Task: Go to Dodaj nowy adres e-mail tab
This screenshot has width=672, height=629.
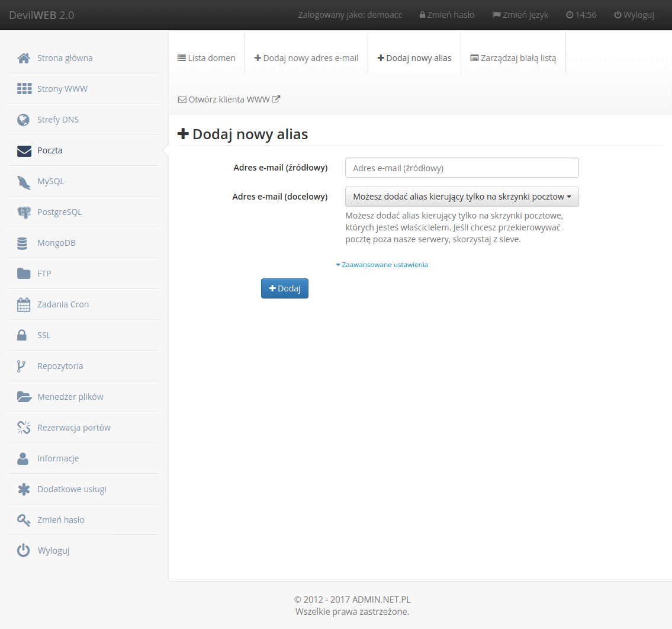Action: [x=306, y=58]
